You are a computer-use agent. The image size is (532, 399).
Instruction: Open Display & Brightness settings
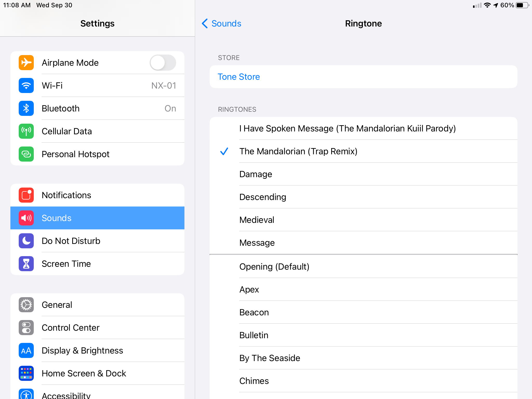pos(82,350)
